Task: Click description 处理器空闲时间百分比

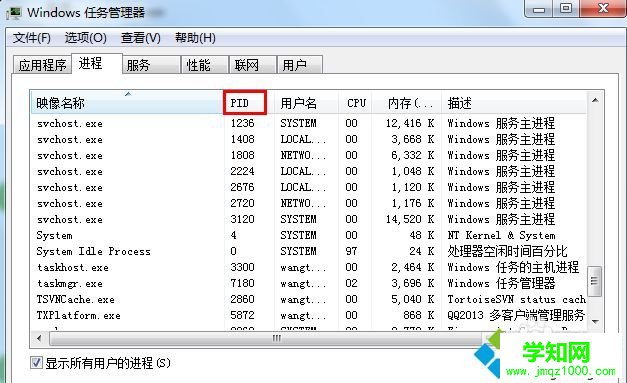Action: point(507,251)
